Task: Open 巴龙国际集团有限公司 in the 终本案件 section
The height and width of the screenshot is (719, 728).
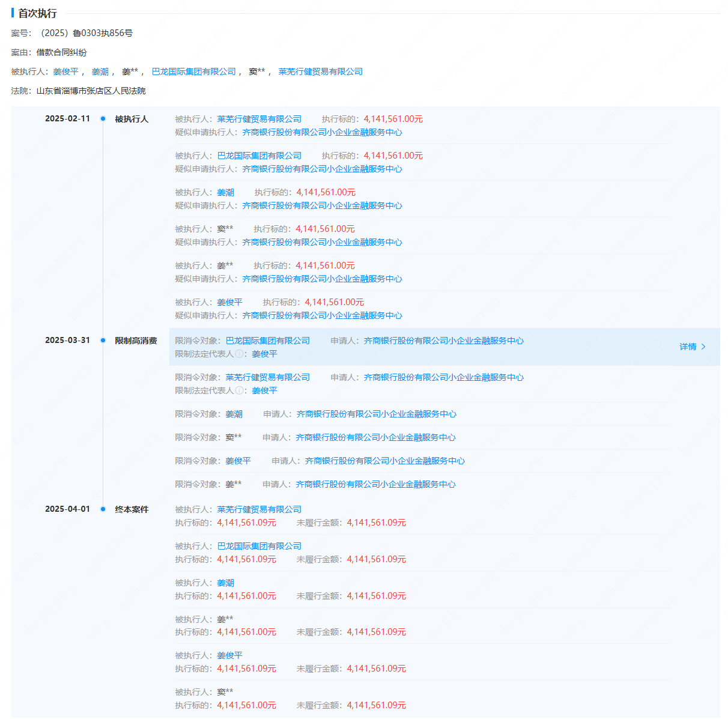Action: 259,547
